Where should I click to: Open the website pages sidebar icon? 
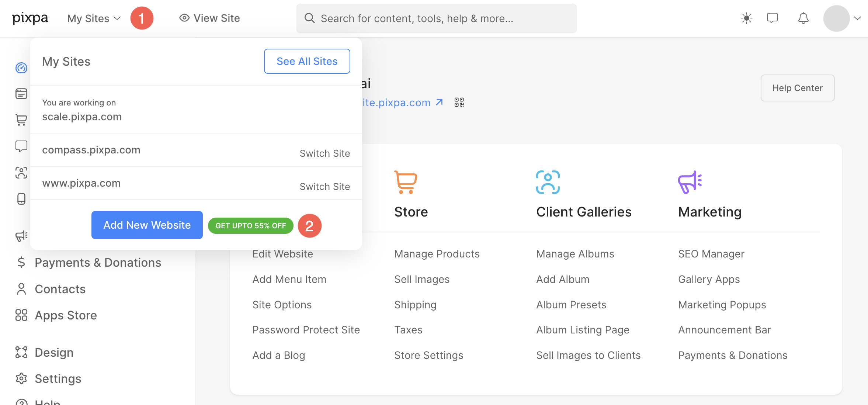coord(21,94)
